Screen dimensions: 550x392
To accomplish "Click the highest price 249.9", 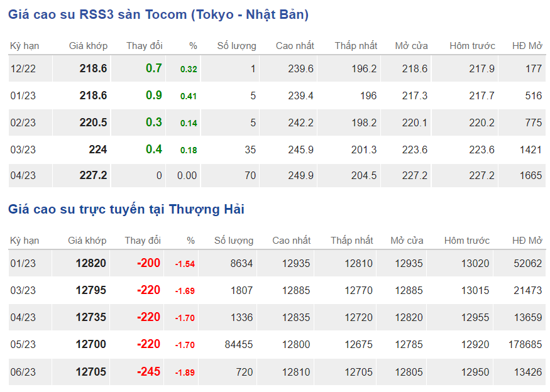I will coord(300,176).
